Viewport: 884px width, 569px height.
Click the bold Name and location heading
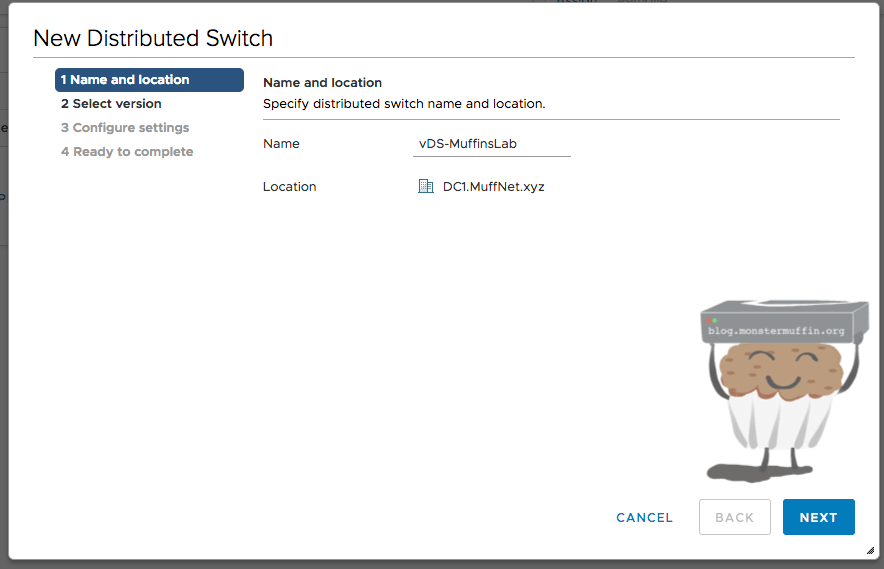pos(322,83)
